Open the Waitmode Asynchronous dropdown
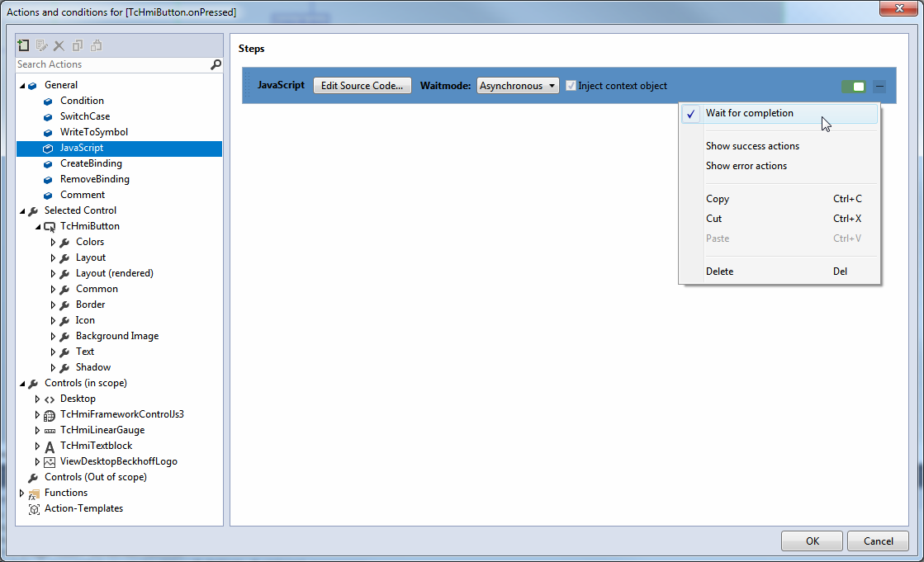 point(518,86)
